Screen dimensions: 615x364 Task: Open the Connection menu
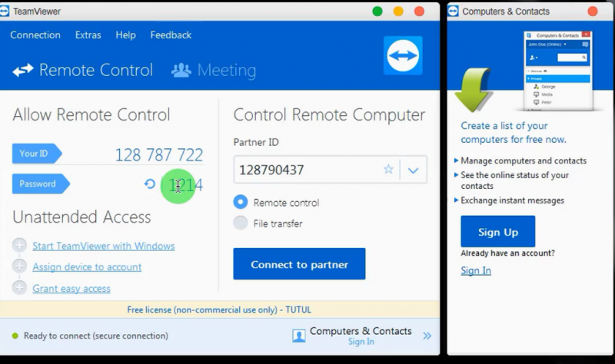click(35, 35)
